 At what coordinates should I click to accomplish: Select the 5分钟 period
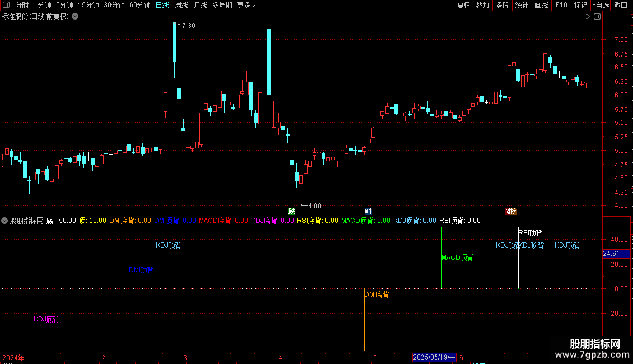click(64, 5)
